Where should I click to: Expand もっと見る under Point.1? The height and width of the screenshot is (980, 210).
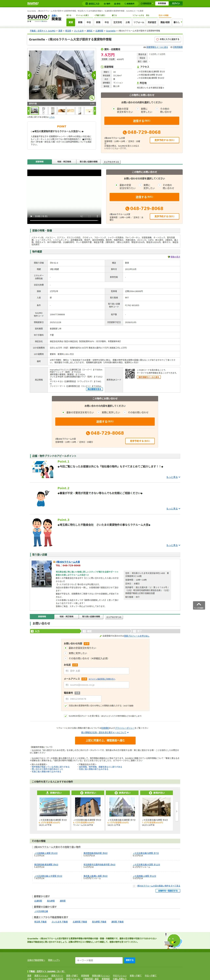173,477
